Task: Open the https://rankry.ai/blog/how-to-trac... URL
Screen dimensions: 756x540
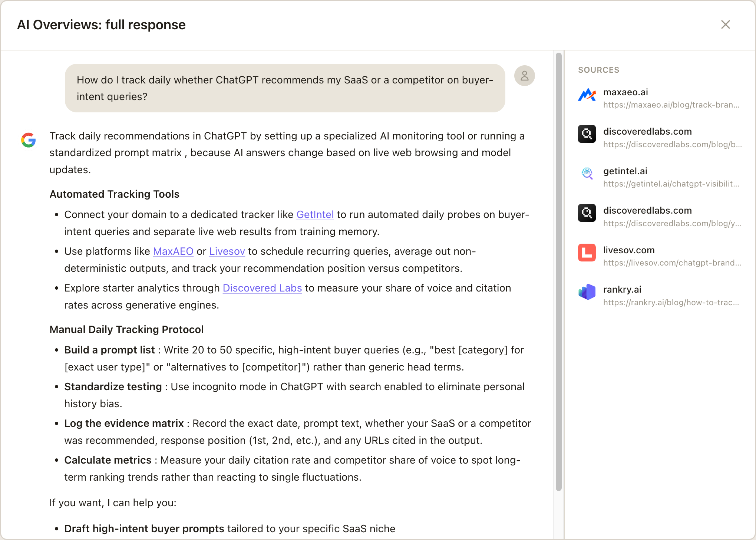Action: [671, 303]
